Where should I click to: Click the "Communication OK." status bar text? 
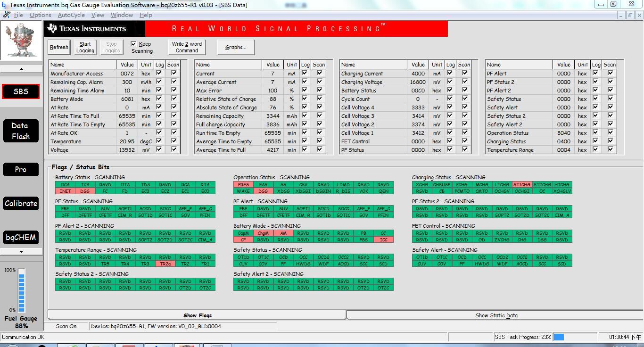point(24,337)
